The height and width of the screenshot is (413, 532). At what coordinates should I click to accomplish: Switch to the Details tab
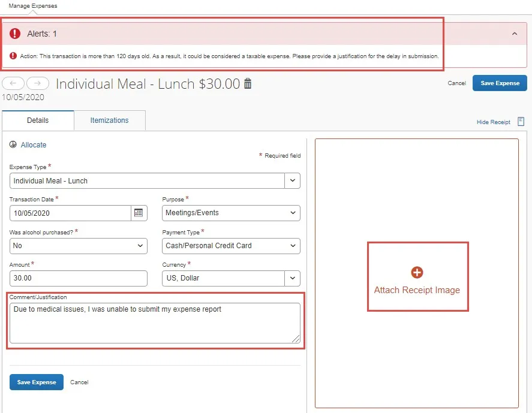pos(38,120)
